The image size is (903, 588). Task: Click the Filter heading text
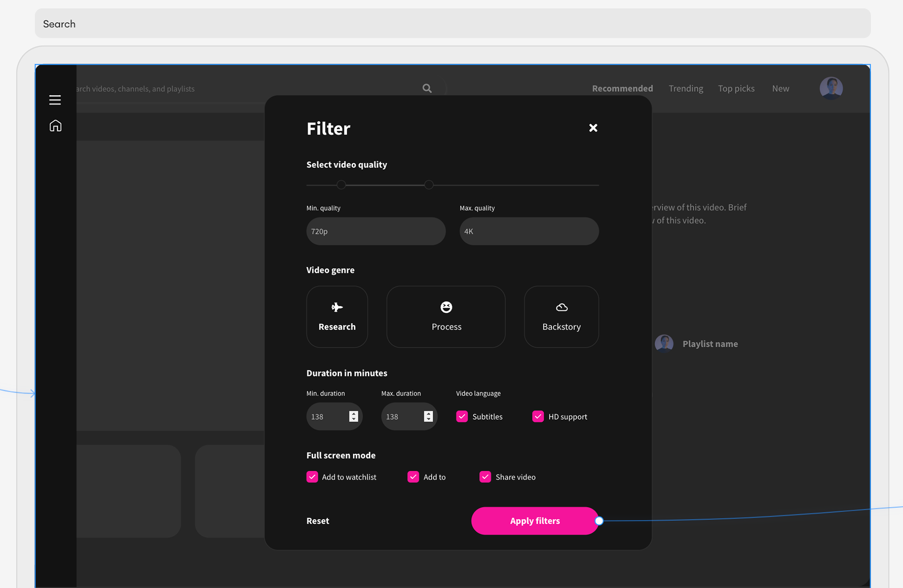point(328,128)
